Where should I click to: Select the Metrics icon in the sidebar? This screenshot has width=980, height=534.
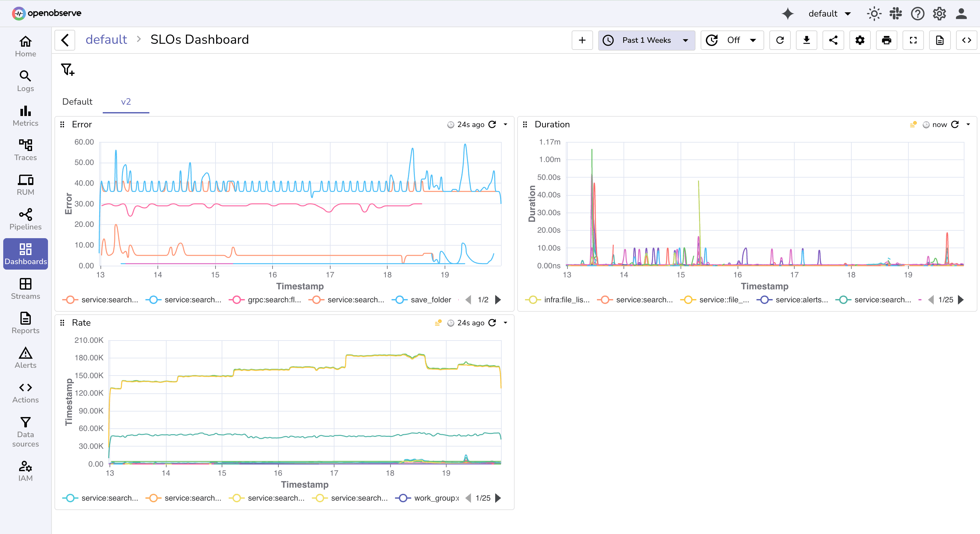[25, 114]
